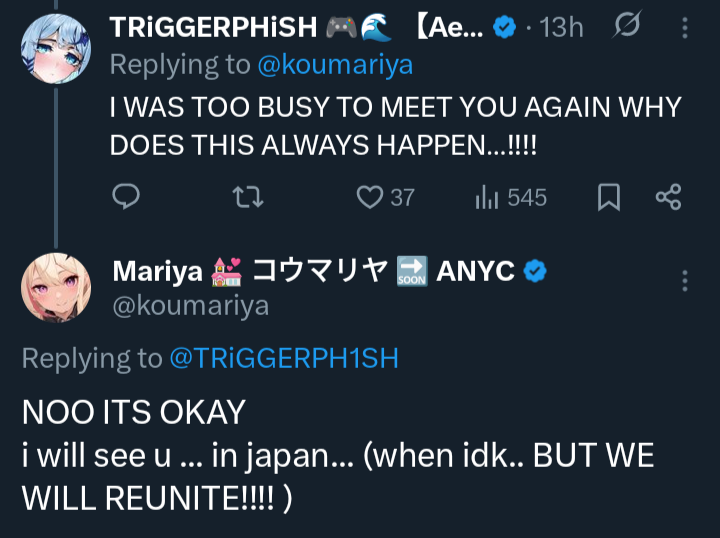The width and height of the screenshot is (720, 538).
Task: Click the @koumariya handle under Mariya's name
Action: tap(191, 306)
